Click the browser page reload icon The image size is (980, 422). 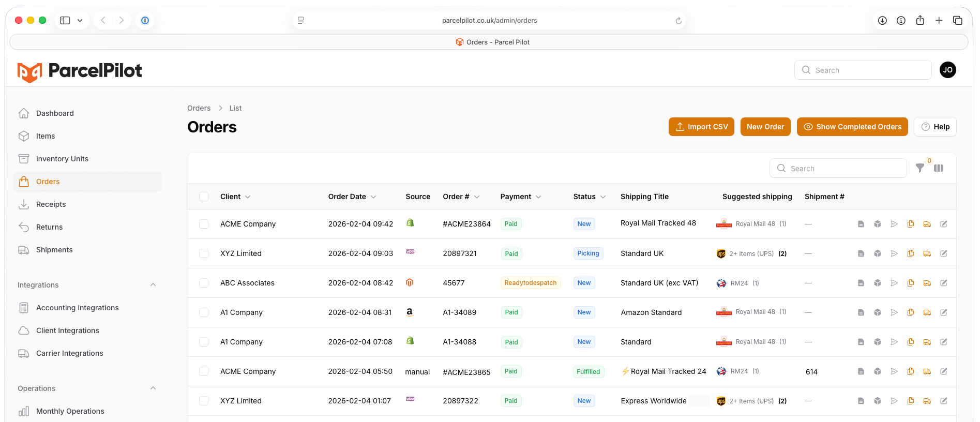[x=679, y=21]
